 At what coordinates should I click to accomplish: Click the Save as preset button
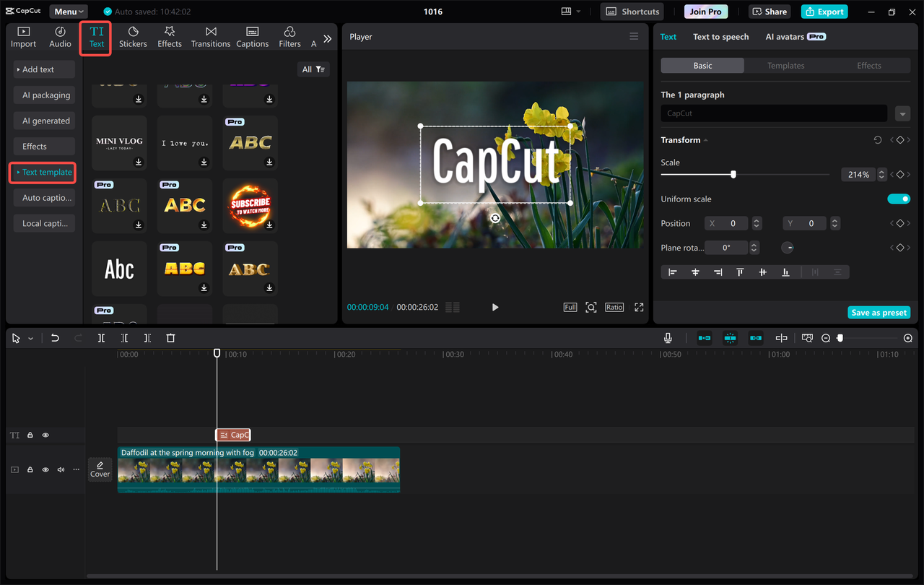point(879,312)
